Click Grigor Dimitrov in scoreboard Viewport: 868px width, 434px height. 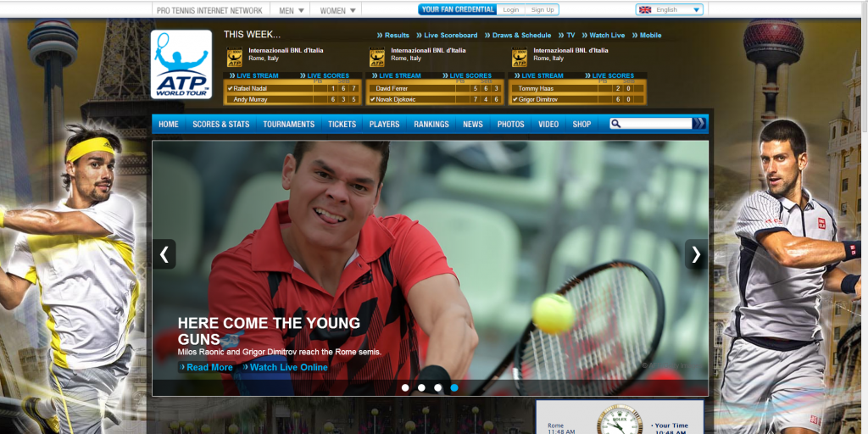pyautogui.click(x=538, y=99)
